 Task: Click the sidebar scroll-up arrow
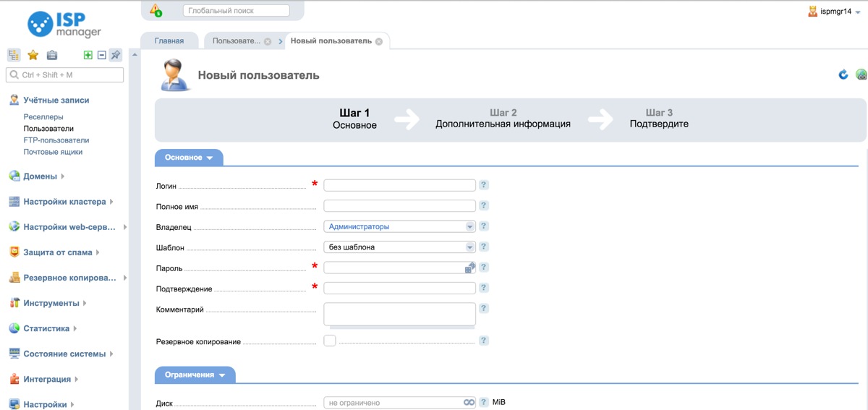[135, 55]
